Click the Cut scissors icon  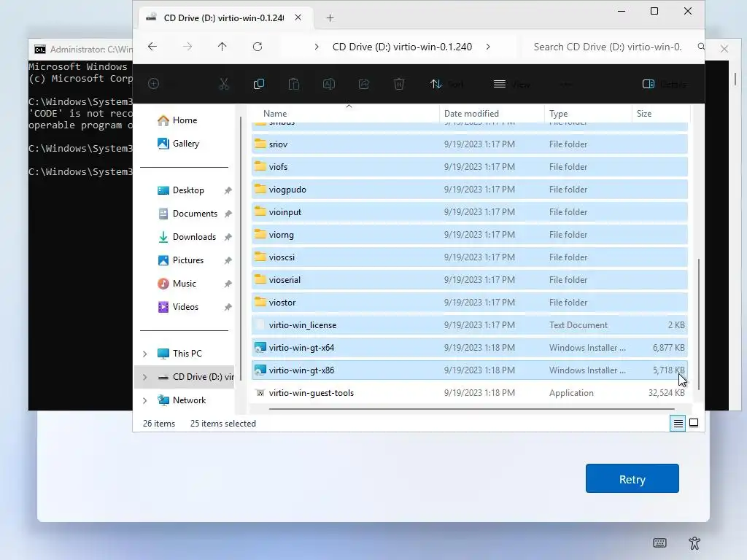click(x=224, y=85)
